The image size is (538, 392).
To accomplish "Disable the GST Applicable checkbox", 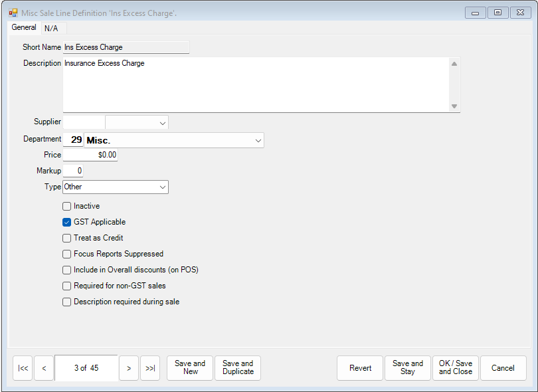I will point(66,222).
